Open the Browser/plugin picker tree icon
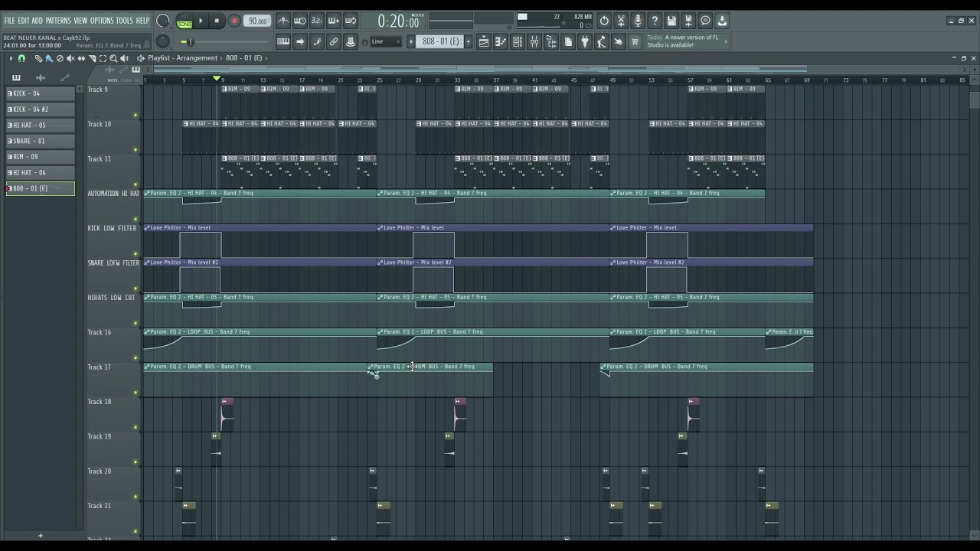 (551, 42)
